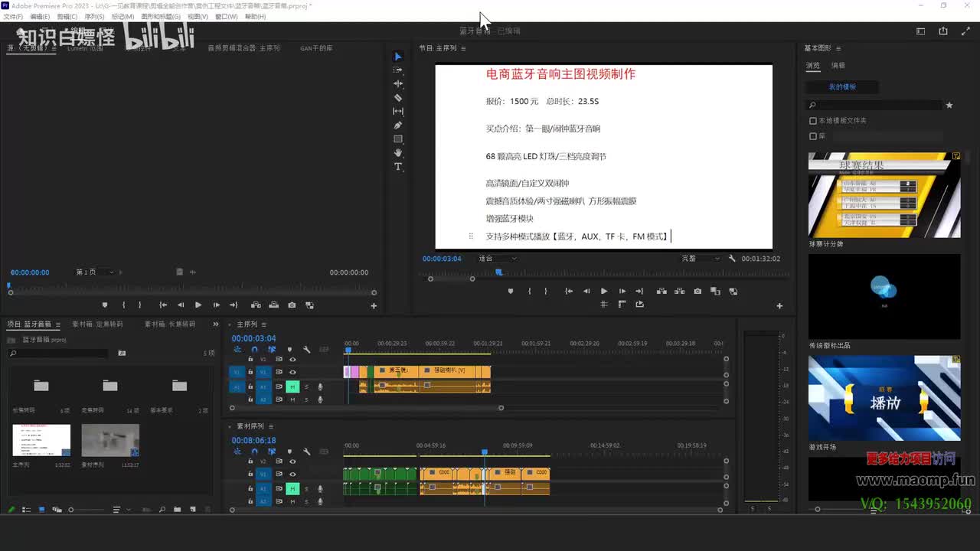
Task: Select 球赛计分牌 template thumbnail
Action: click(884, 194)
